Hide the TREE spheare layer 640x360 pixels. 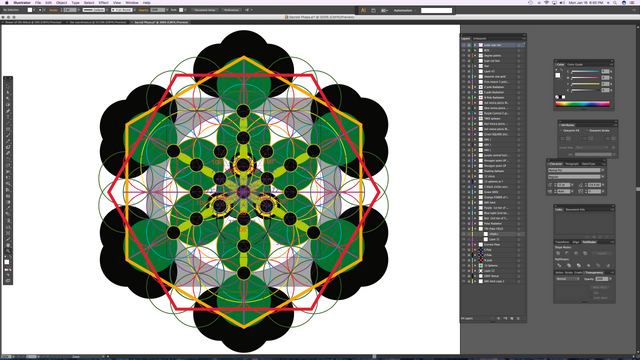tap(463, 118)
